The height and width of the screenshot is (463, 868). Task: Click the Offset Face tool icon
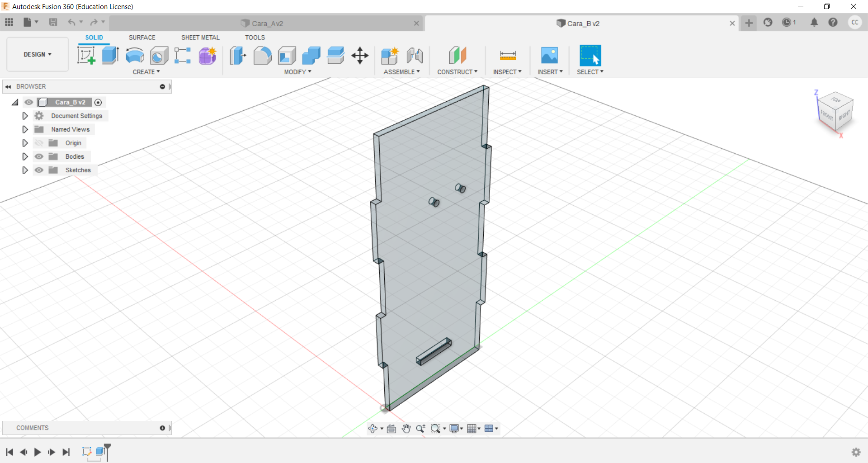[x=335, y=56]
